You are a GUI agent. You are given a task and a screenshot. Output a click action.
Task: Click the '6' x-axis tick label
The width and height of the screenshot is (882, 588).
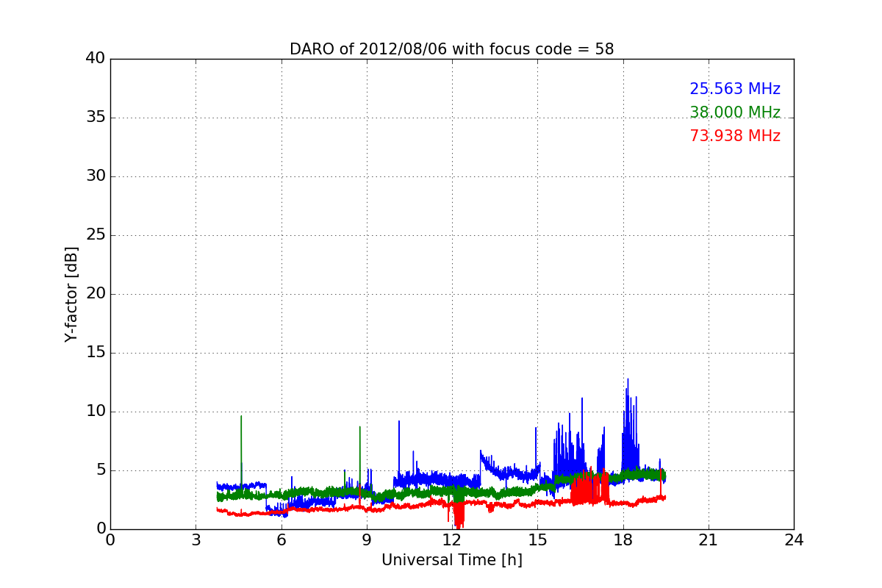pos(281,540)
